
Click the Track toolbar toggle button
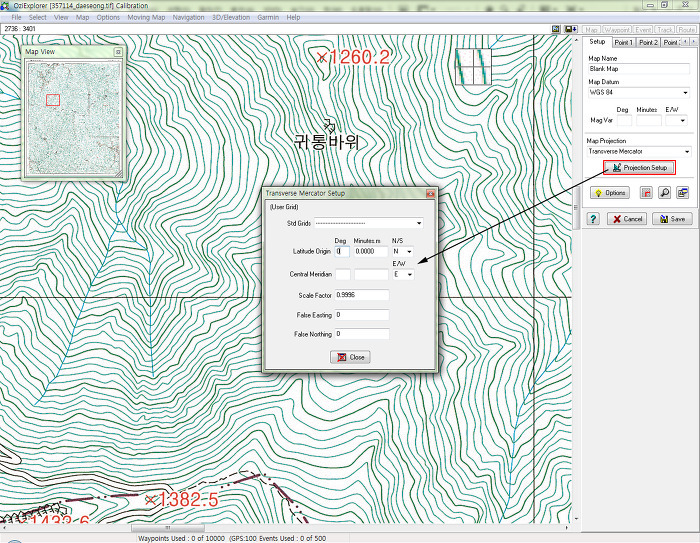[x=665, y=29]
